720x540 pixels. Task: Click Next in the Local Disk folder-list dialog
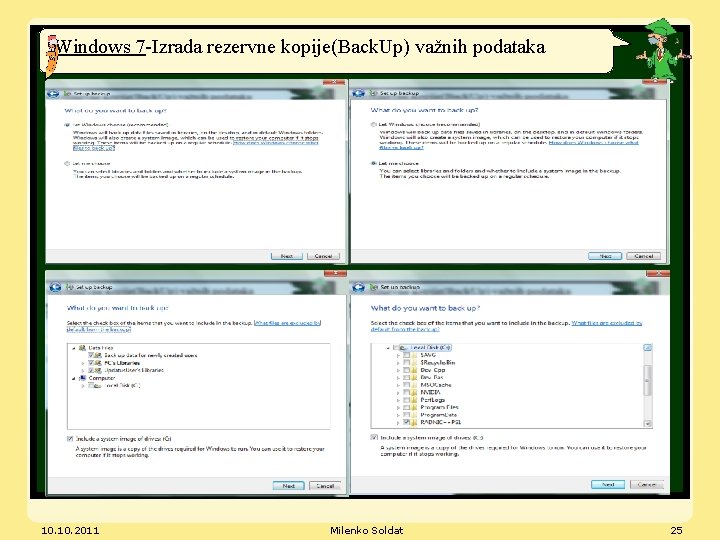click(x=608, y=484)
